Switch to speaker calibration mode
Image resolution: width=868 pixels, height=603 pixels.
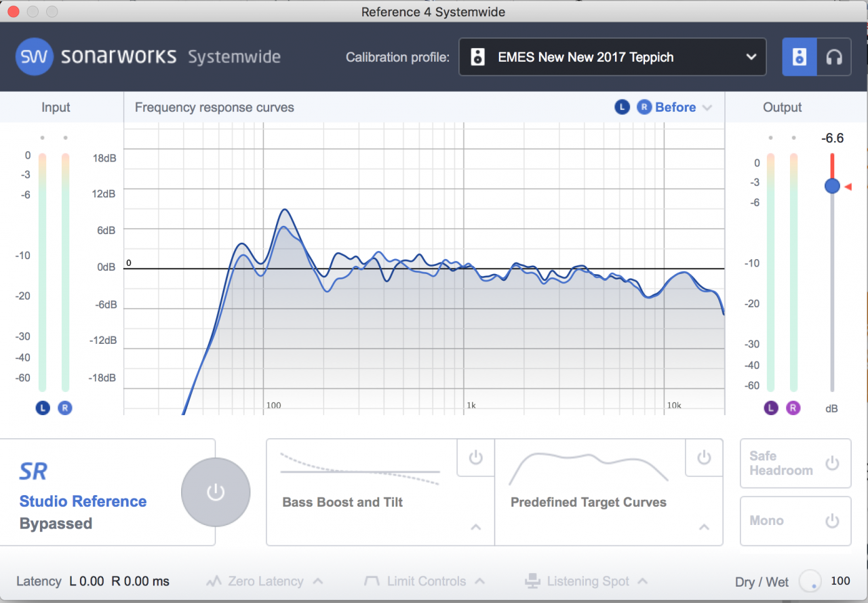click(800, 57)
